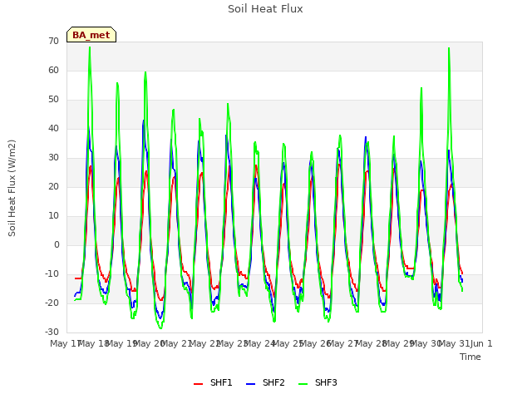Click the 60 y-axis tick label
532x399 pixels.
(53, 70)
